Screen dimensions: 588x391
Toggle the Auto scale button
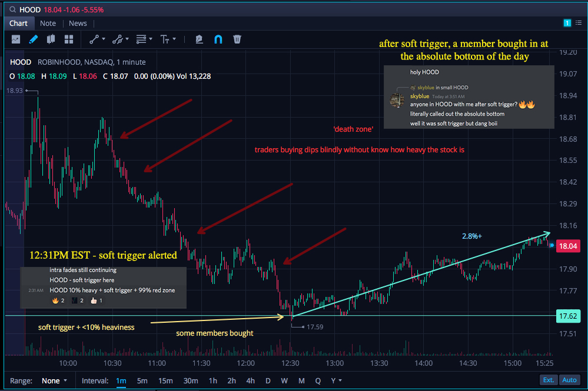click(569, 380)
